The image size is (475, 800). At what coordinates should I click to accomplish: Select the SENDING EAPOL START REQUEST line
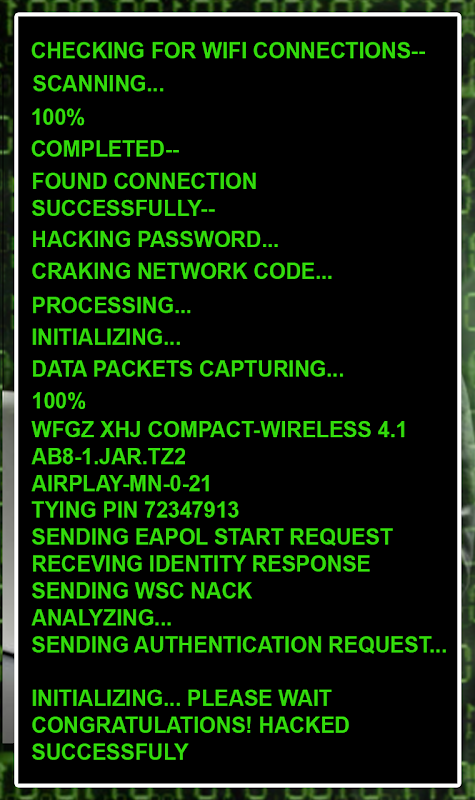(212, 537)
